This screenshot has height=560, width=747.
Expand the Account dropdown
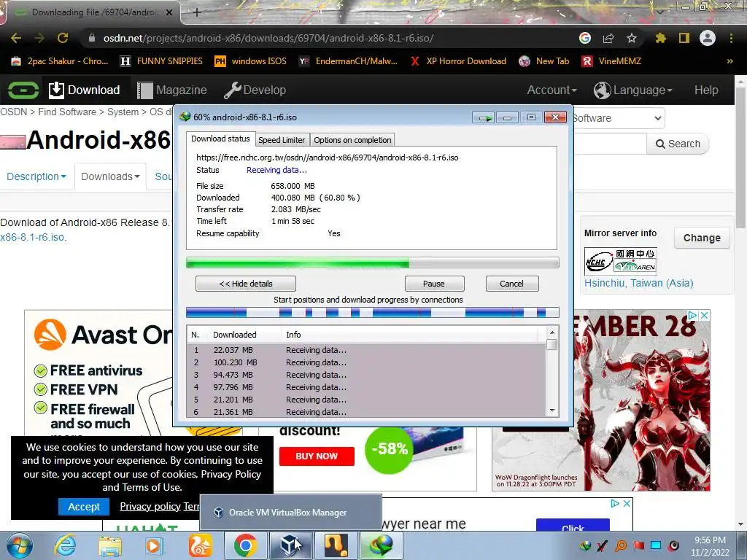point(551,90)
